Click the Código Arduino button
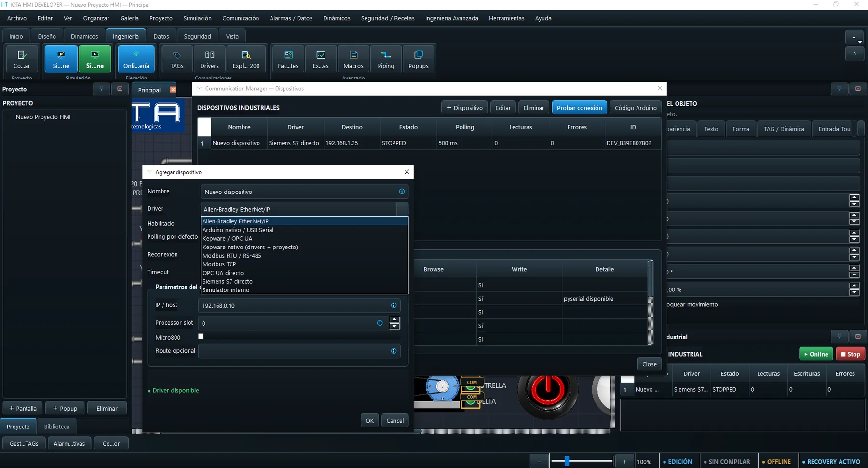The image size is (868, 468). (636, 108)
